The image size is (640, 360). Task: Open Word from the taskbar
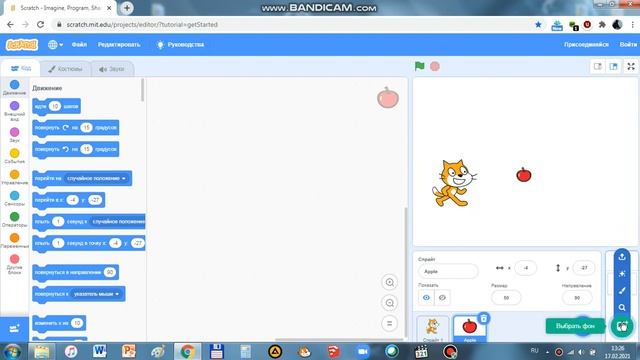point(100,351)
